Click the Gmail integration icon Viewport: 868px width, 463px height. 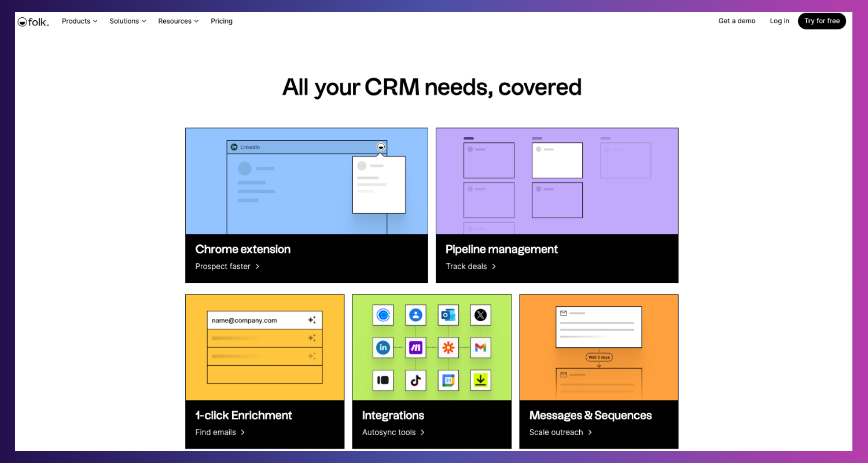pos(480,347)
